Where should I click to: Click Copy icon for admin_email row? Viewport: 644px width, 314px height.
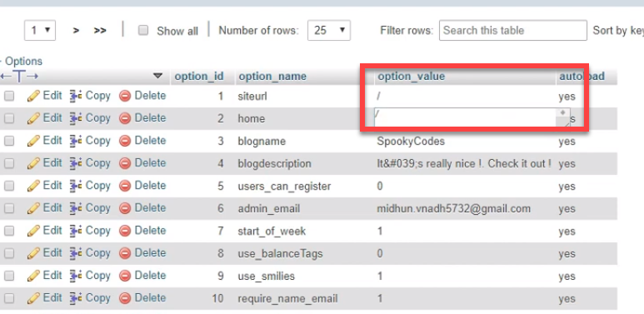click(75, 208)
